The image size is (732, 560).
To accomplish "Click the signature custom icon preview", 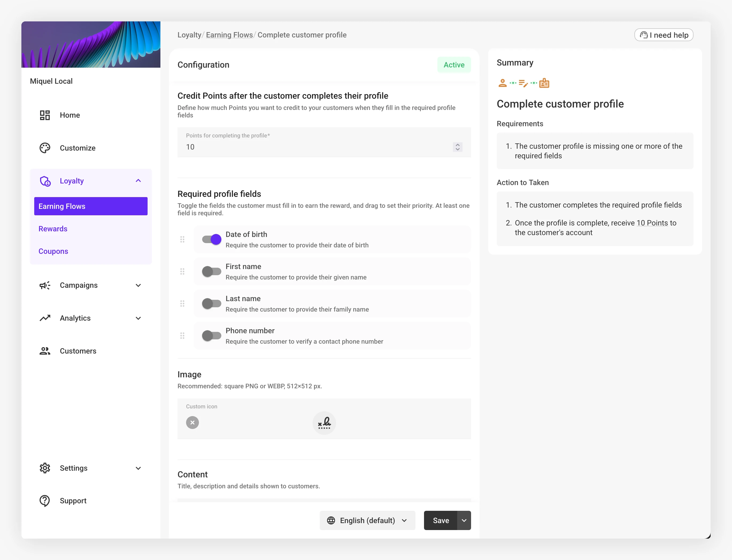I will [324, 423].
